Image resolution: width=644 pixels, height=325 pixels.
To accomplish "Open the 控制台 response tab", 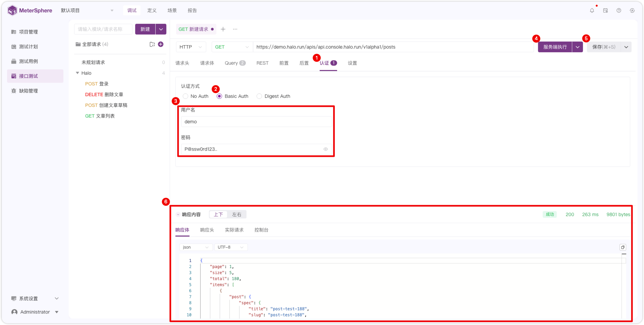I will tap(262, 230).
